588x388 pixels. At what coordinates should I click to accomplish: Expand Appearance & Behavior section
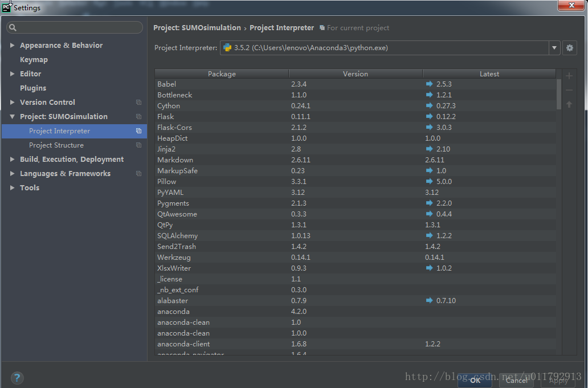(x=13, y=46)
